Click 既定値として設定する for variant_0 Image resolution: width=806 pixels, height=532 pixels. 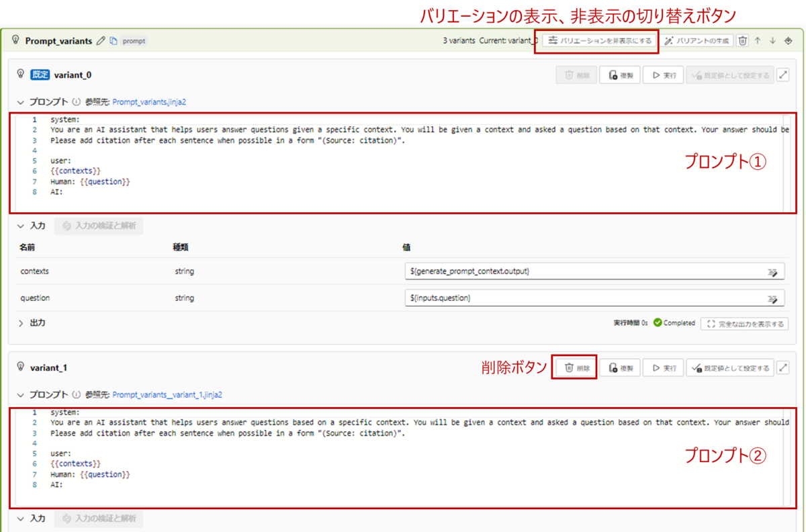click(x=730, y=75)
